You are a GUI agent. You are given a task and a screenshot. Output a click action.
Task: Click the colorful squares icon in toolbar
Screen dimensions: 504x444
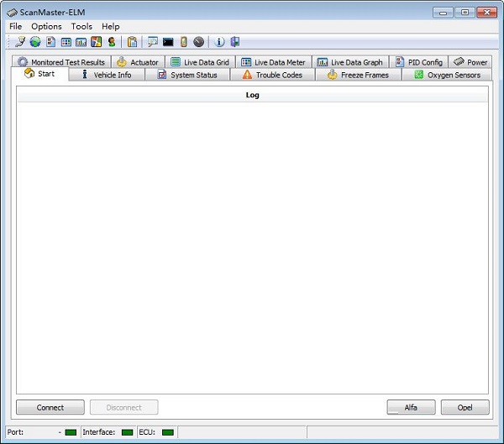click(96, 42)
